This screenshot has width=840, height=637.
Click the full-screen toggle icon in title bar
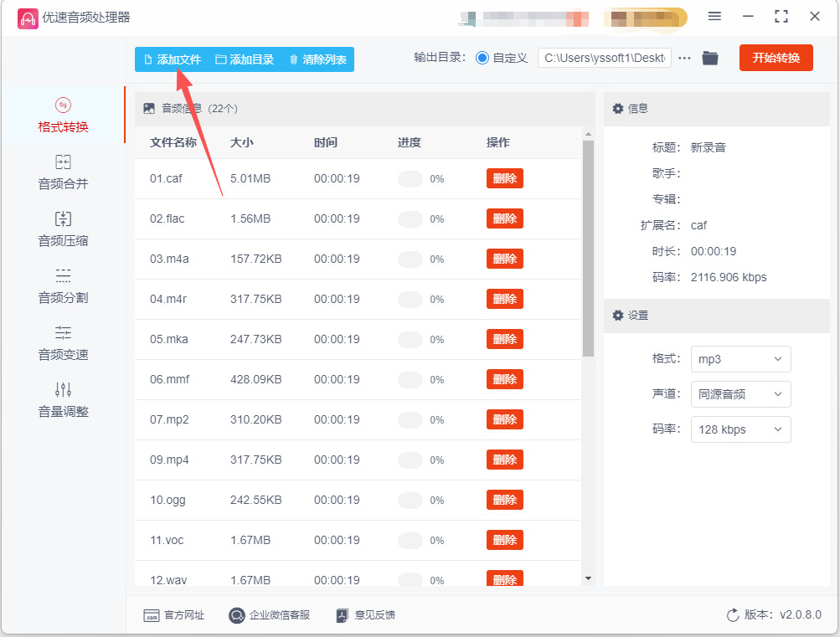tap(781, 17)
